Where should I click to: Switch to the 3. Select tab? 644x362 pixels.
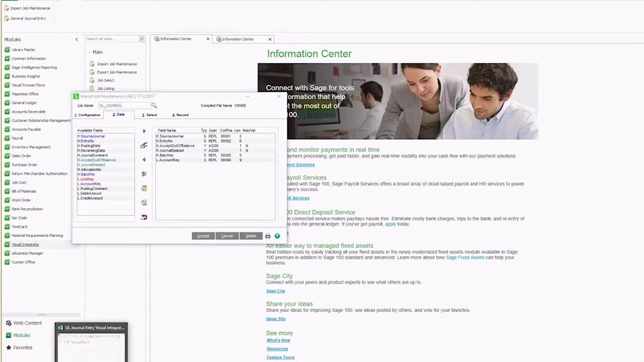[149, 115]
